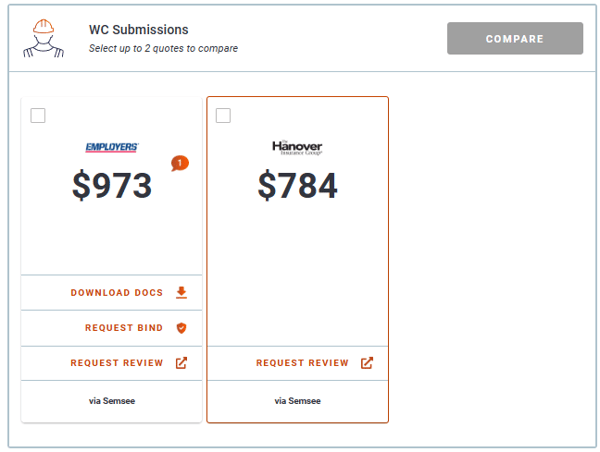The width and height of the screenshot is (600, 452).
Task: Click the Employers logo
Action: click(112, 147)
